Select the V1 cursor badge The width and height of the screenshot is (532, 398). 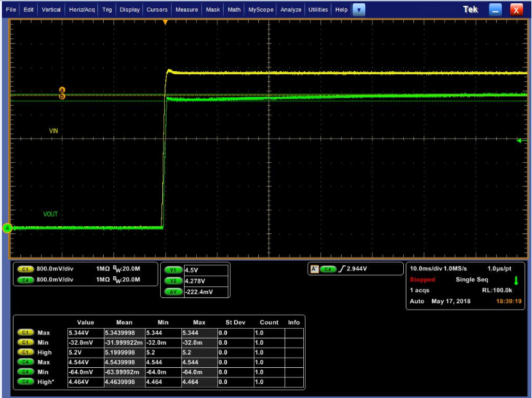click(x=173, y=270)
